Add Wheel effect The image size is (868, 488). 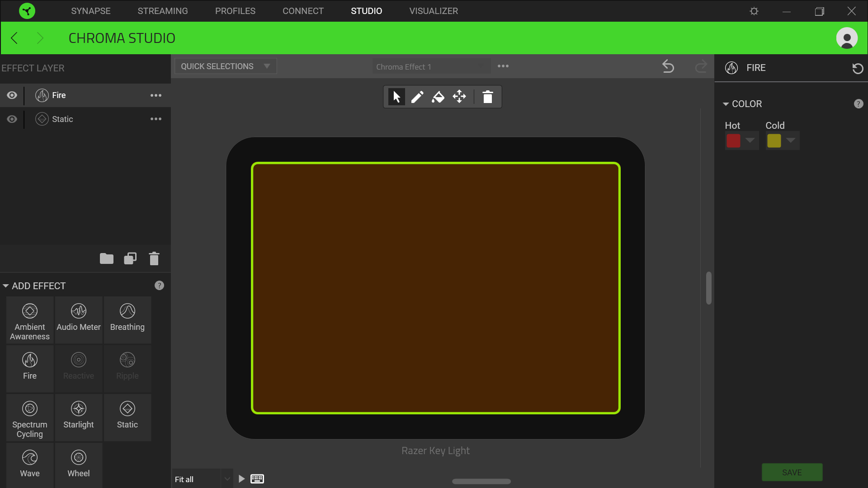pyautogui.click(x=79, y=465)
